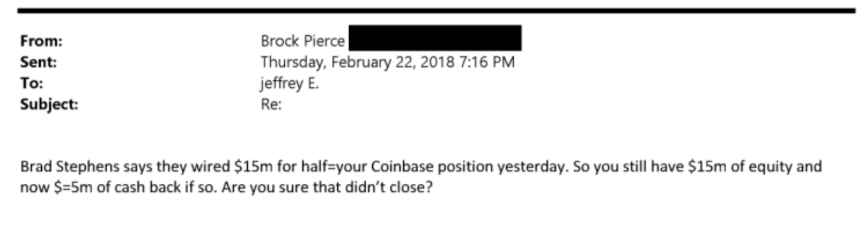The width and height of the screenshot is (868, 232).
Task: Click the "Sent:" field label
Action: (x=39, y=62)
